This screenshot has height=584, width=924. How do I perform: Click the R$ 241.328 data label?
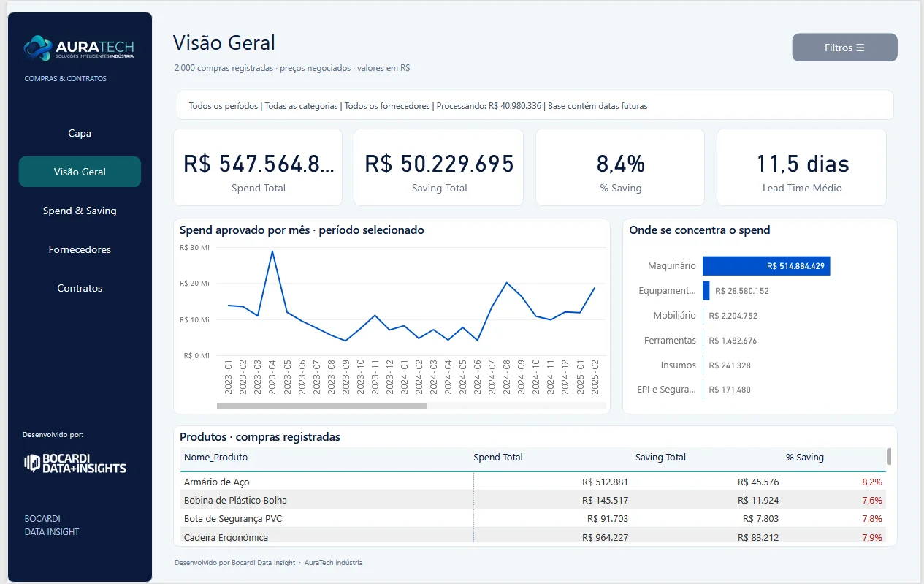pyautogui.click(x=729, y=365)
